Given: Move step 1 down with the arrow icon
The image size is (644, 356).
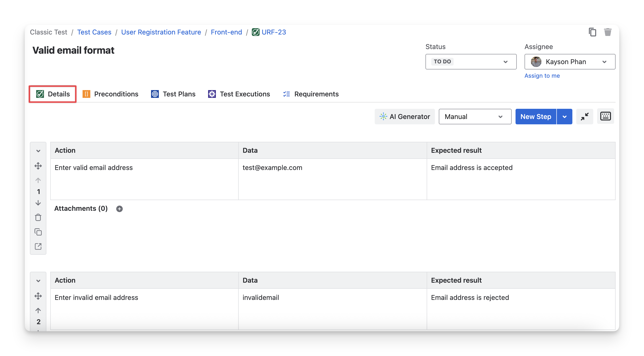Looking at the screenshot, I should (38, 203).
